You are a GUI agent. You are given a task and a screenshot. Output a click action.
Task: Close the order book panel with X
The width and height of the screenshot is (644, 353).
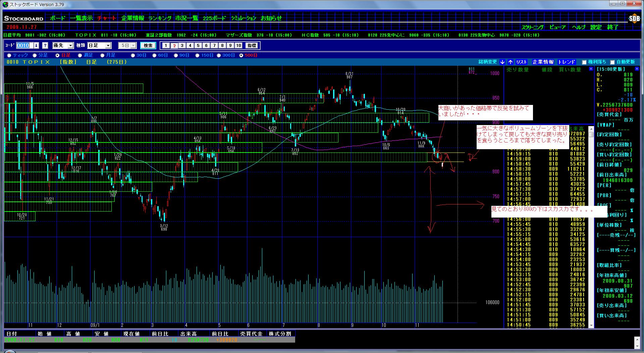[x=591, y=69]
